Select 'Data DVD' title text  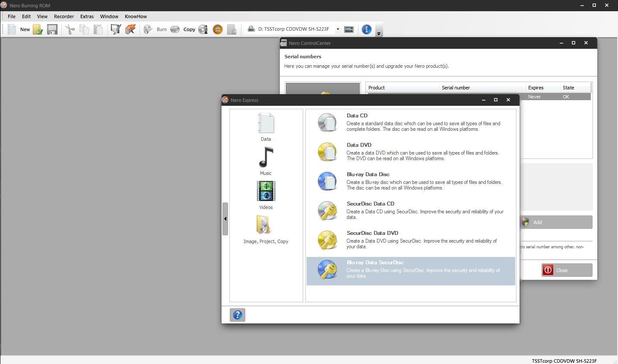(x=359, y=145)
